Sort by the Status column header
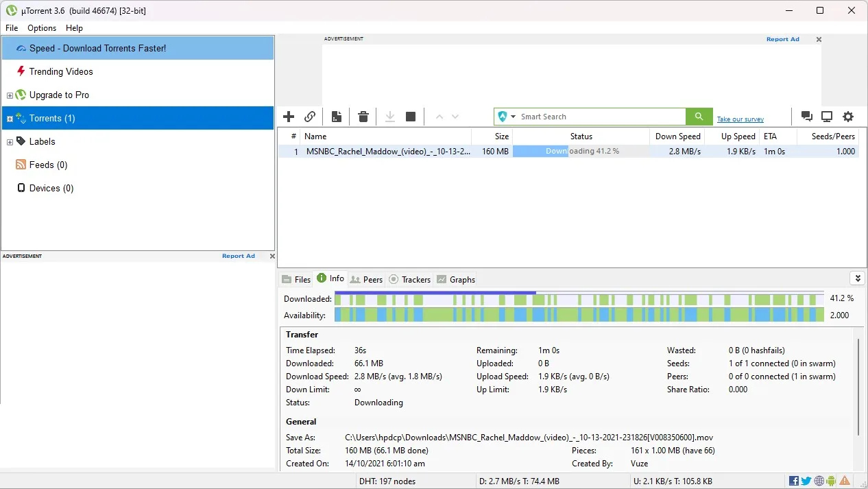868x489 pixels. [581, 136]
